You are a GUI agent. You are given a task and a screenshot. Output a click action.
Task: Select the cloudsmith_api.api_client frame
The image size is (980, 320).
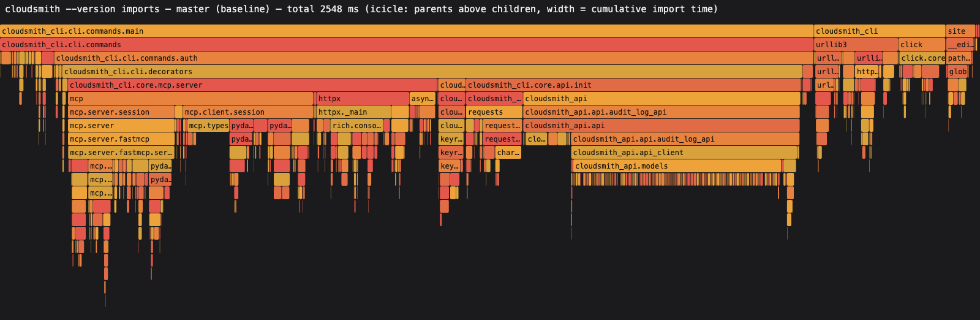point(685,153)
